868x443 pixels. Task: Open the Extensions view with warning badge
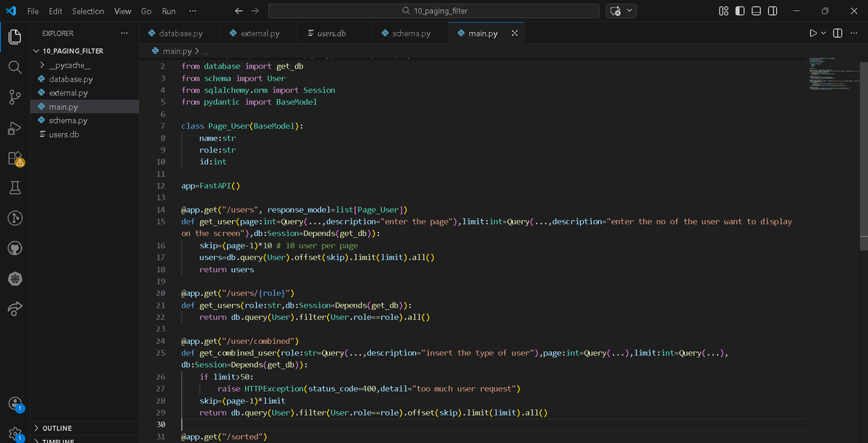[x=16, y=159]
